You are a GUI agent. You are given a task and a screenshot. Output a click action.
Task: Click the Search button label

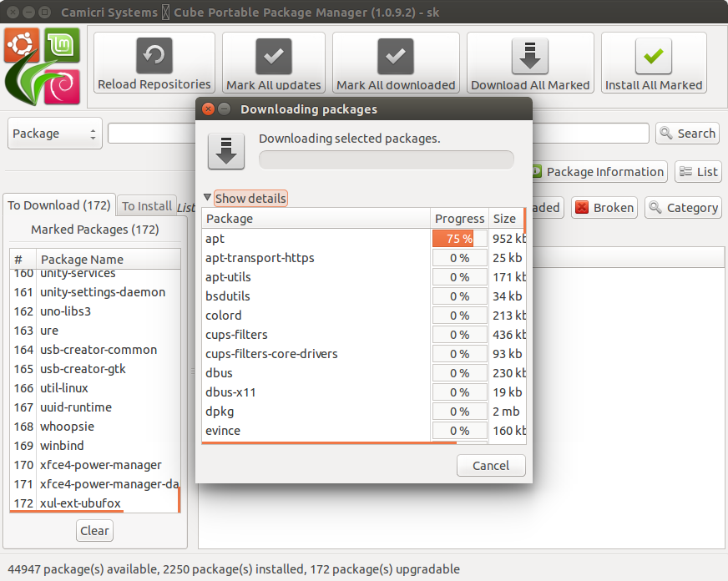696,134
